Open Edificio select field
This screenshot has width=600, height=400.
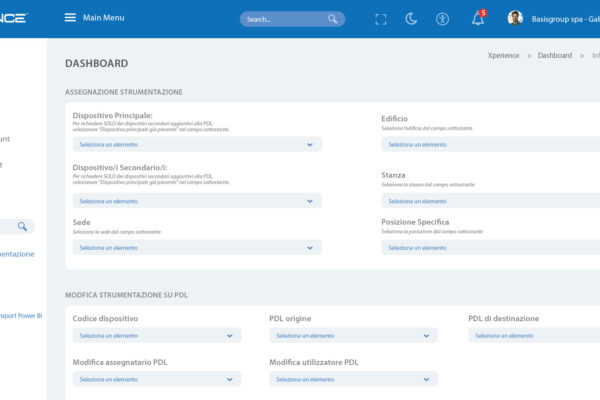491,144
